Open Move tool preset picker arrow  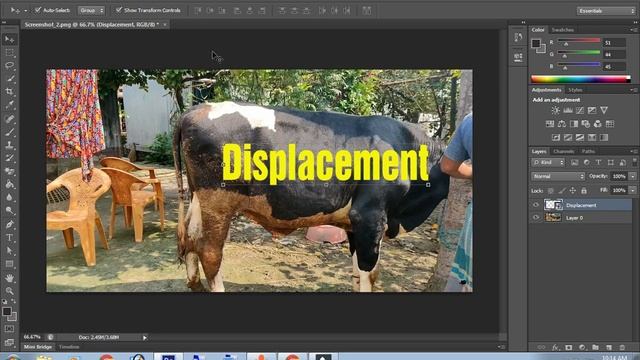tap(25, 10)
